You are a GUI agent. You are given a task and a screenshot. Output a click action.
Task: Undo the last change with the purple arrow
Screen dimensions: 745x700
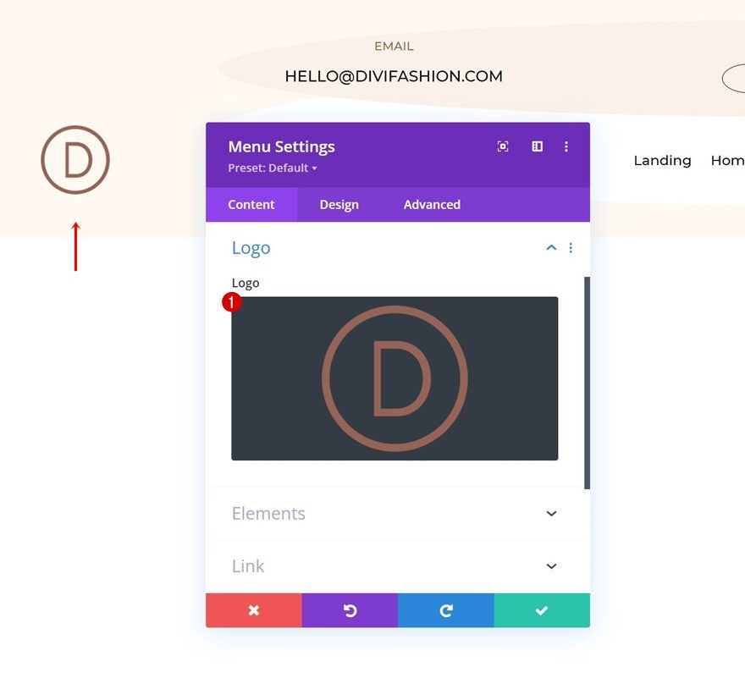pyautogui.click(x=350, y=609)
